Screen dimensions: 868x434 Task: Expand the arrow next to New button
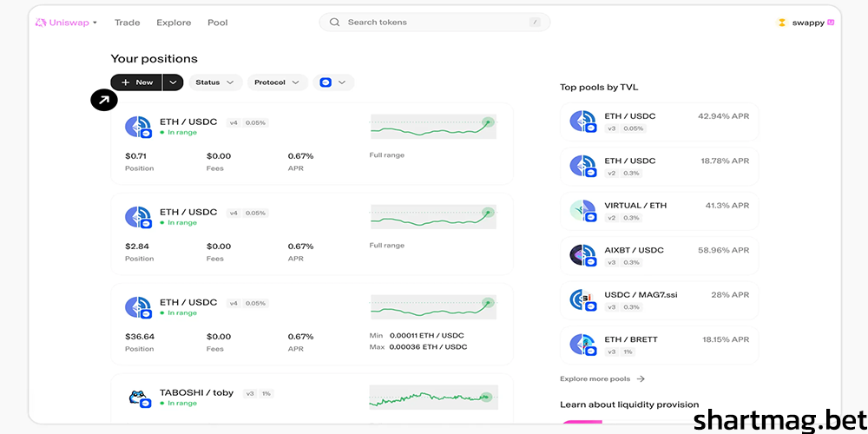pyautogui.click(x=173, y=82)
